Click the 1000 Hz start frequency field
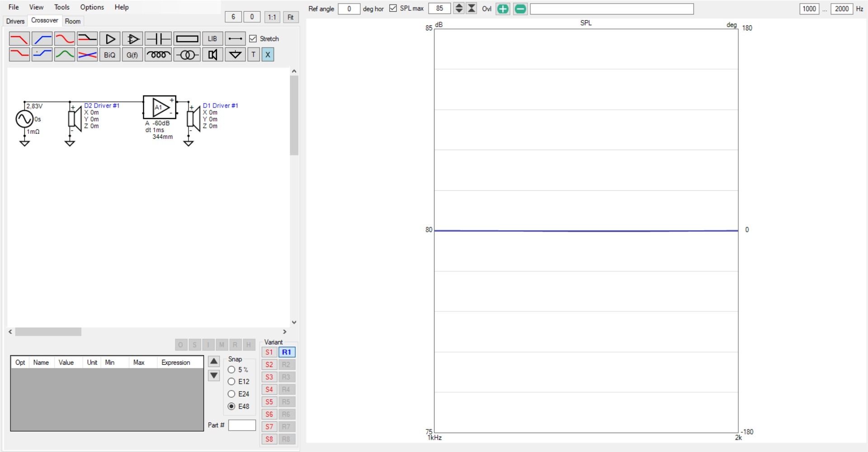The height and width of the screenshot is (452, 868). click(809, 9)
